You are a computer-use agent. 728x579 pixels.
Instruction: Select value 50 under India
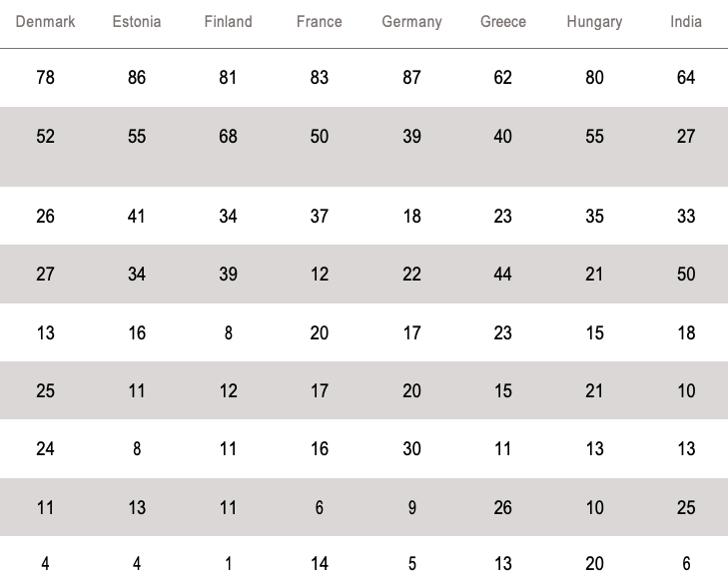click(686, 275)
